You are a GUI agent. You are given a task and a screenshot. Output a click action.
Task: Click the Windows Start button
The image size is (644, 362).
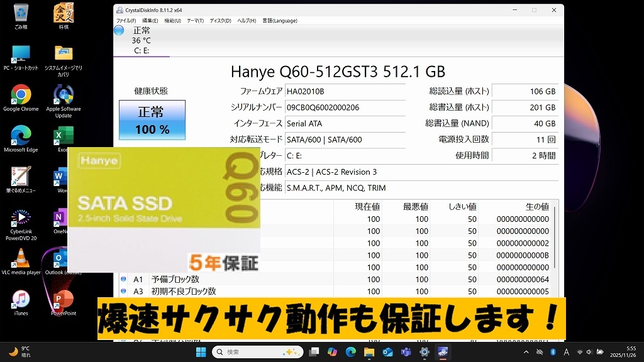point(201,352)
